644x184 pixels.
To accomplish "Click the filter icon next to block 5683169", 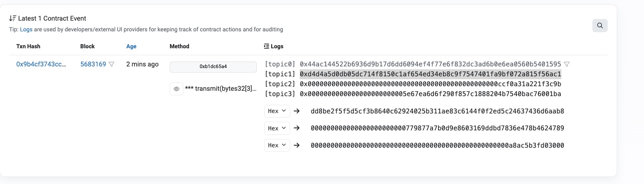I will coord(111,64).
